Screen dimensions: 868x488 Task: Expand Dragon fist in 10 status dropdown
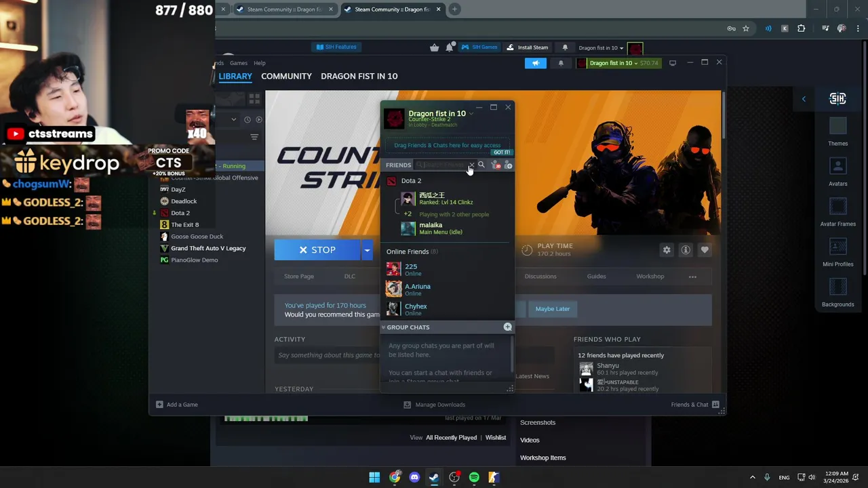tap(471, 114)
